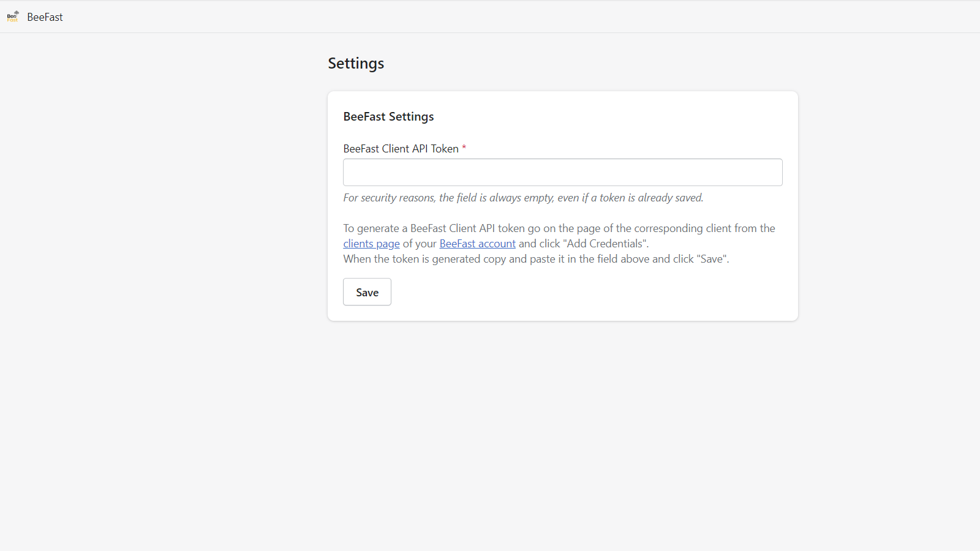Click the BeeFast Client API Token label

(401, 149)
